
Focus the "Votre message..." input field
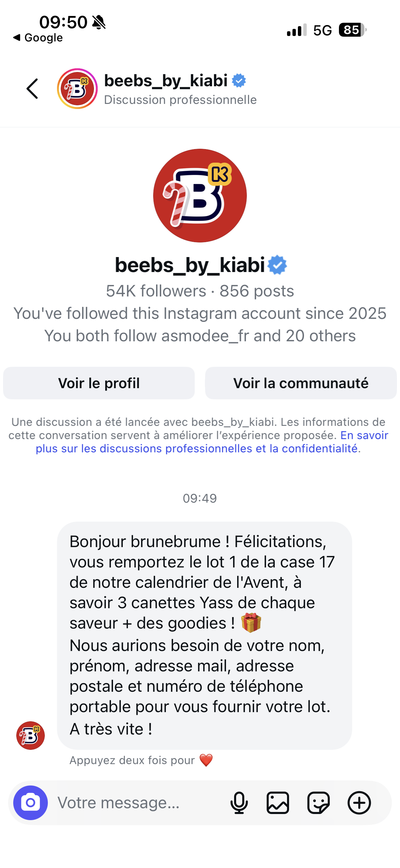[136, 802]
